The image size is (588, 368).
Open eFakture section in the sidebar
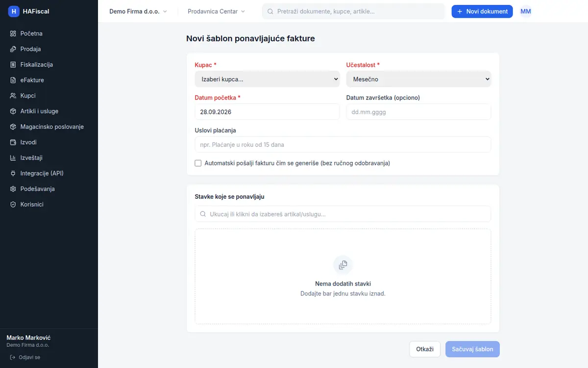coord(49,80)
